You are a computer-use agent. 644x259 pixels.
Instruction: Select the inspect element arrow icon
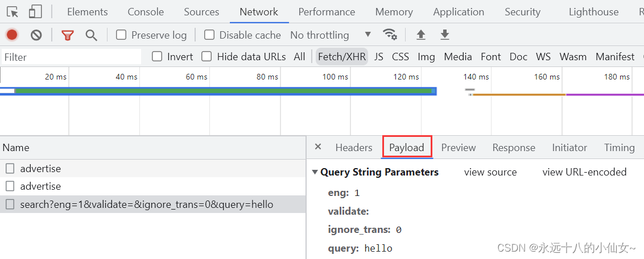click(13, 12)
